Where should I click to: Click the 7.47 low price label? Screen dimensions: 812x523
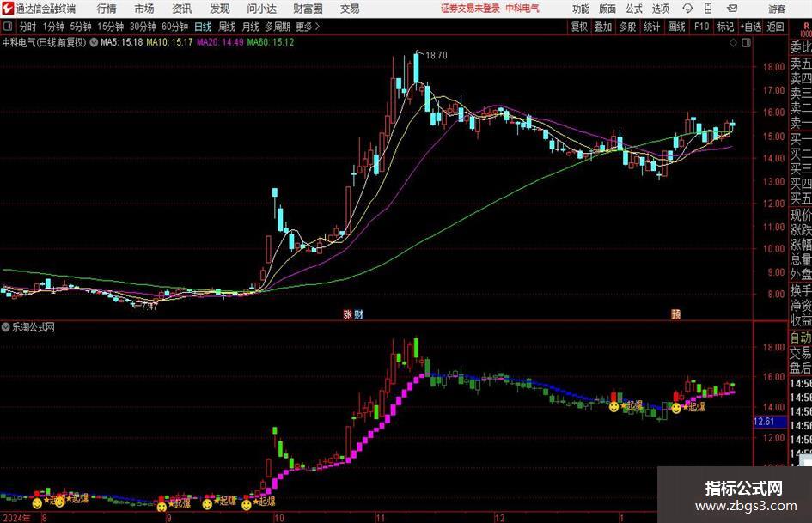150,306
